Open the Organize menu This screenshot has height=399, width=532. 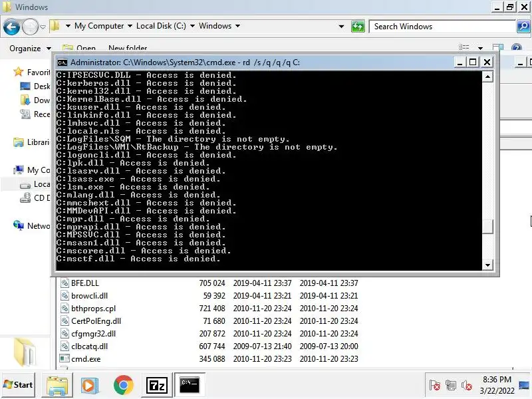(30, 49)
